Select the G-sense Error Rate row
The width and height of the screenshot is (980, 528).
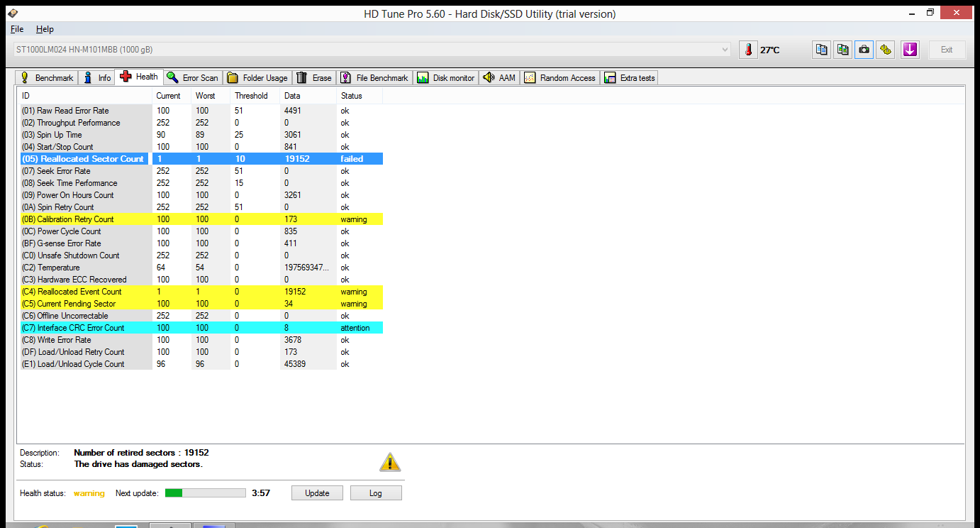point(201,243)
